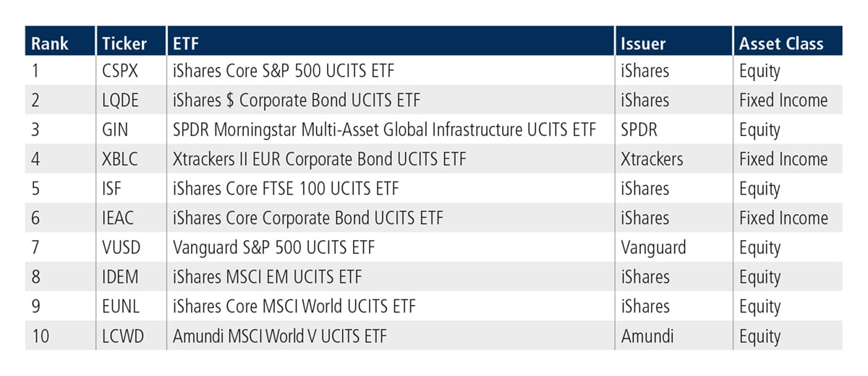The height and width of the screenshot is (376, 868).
Task: Click iShares Core FTSE 100 UCITS ETF
Action: (x=286, y=189)
